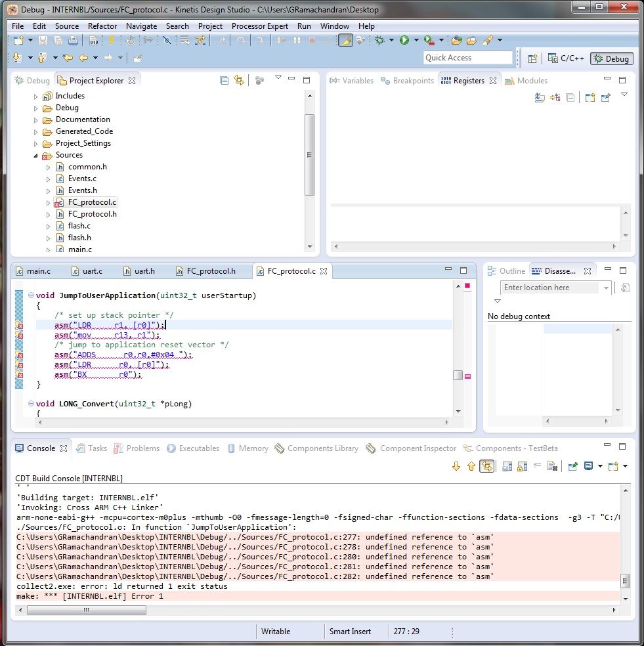The width and height of the screenshot is (644, 646).
Task: Open the Debug launch dropdown arrow
Action: (391, 41)
